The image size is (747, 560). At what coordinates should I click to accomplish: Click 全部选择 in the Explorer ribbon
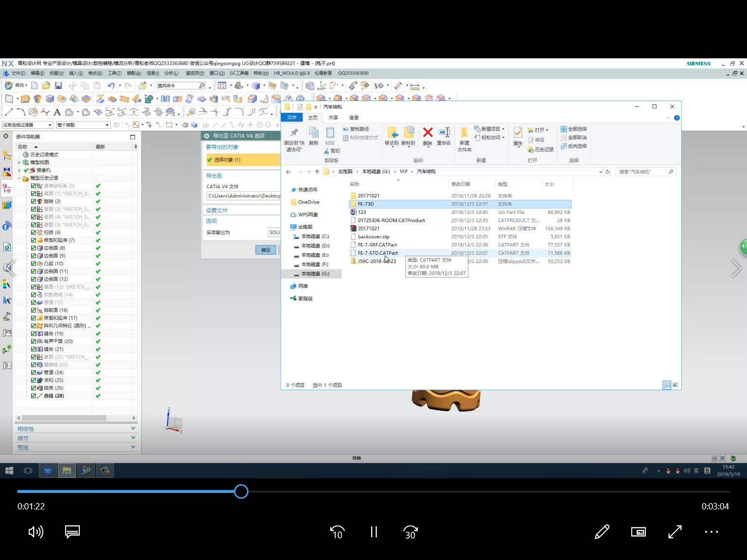tap(574, 129)
